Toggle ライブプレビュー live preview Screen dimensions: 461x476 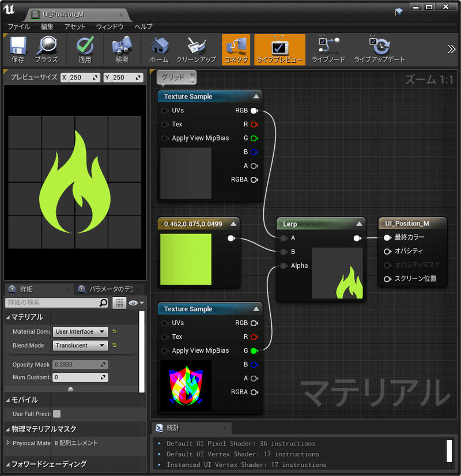pos(279,49)
